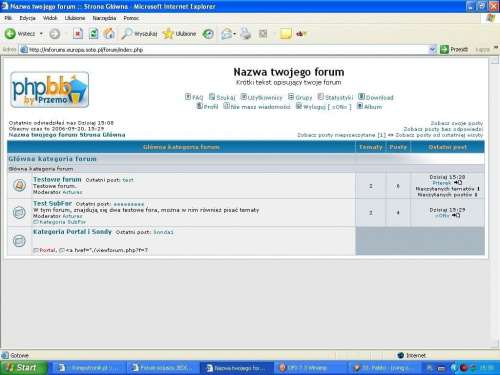Open the red Portal subforum link
The image size is (500, 375).
point(47,250)
